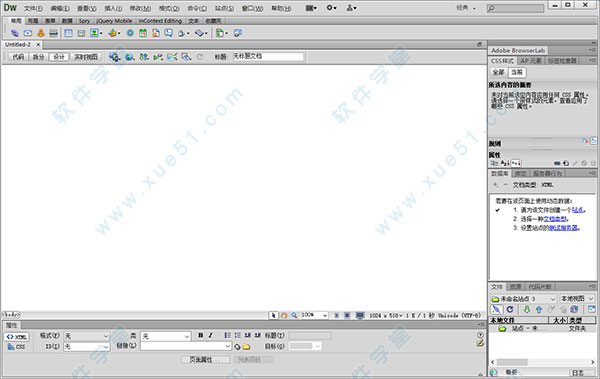Click the Bold button in Properties panel
This screenshot has width=600, height=379.
201,335
